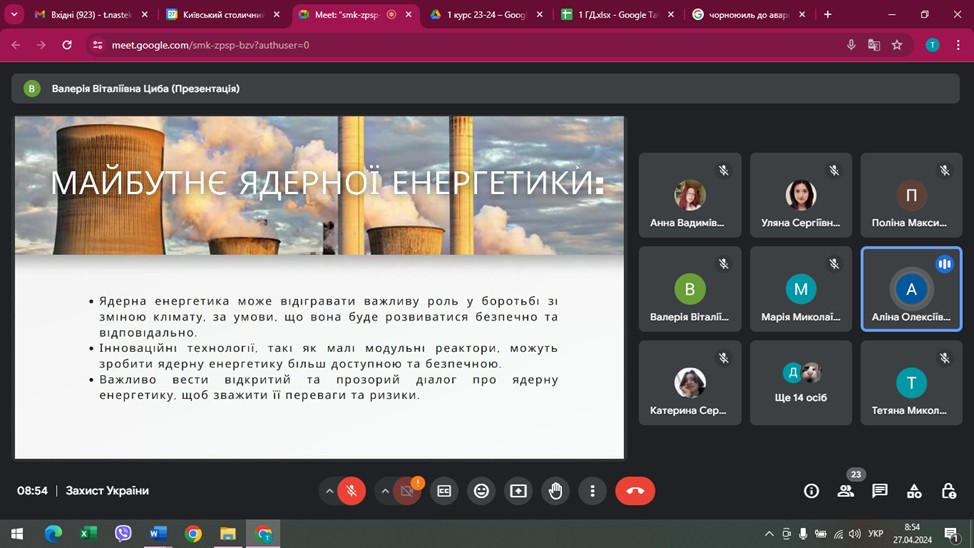Click microphone permission icon in address bar

click(x=851, y=45)
